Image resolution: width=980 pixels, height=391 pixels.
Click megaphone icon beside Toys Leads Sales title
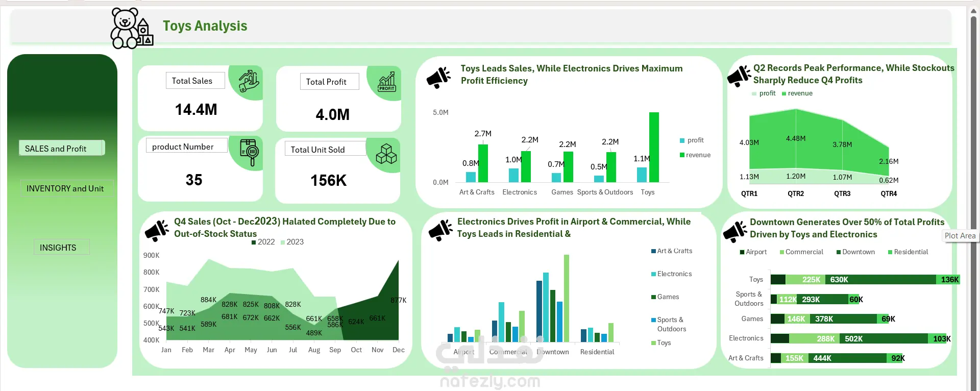pyautogui.click(x=439, y=78)
